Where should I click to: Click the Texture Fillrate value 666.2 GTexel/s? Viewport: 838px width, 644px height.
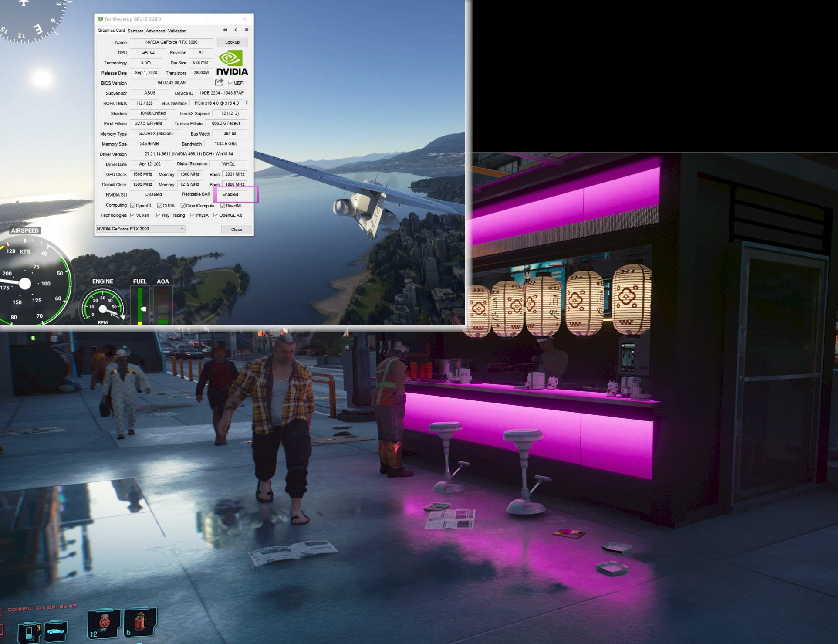click(226, 124)
